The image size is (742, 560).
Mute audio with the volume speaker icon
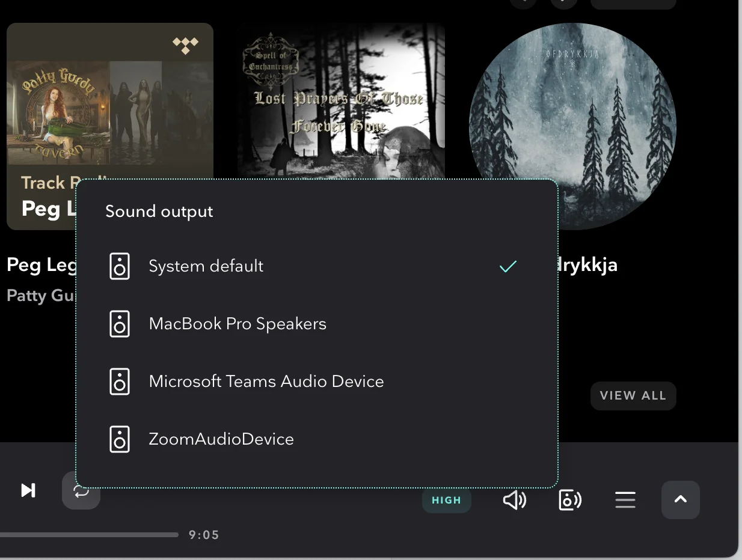coord(514,500)
